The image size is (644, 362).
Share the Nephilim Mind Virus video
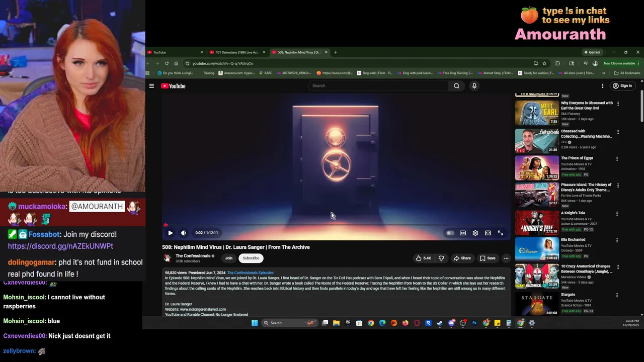(462, 258)
